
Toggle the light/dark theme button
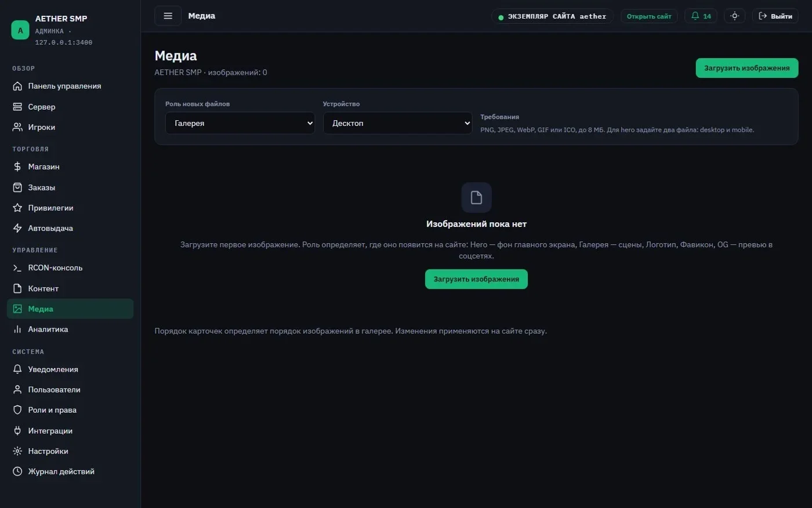734,16
